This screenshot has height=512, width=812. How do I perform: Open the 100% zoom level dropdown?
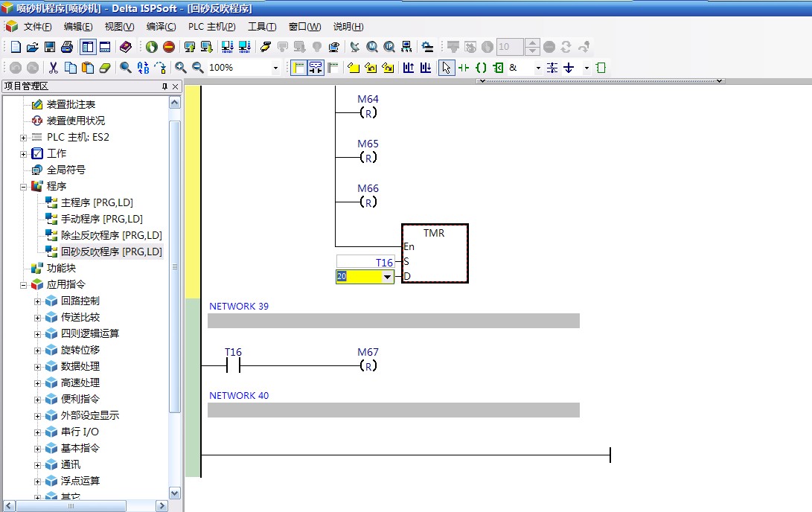tap(275, 68)
